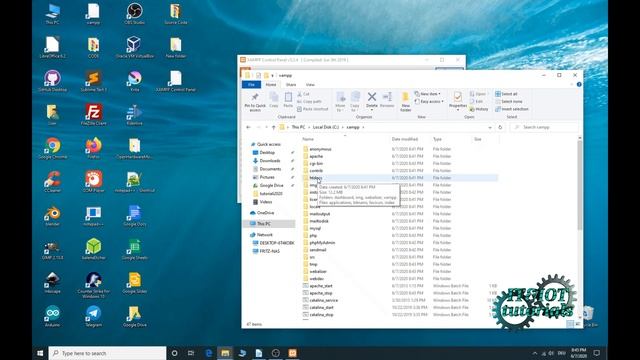The image size is (640, 360).
Task: Click Select all in ribbon
Action: [x=506, y=94]
